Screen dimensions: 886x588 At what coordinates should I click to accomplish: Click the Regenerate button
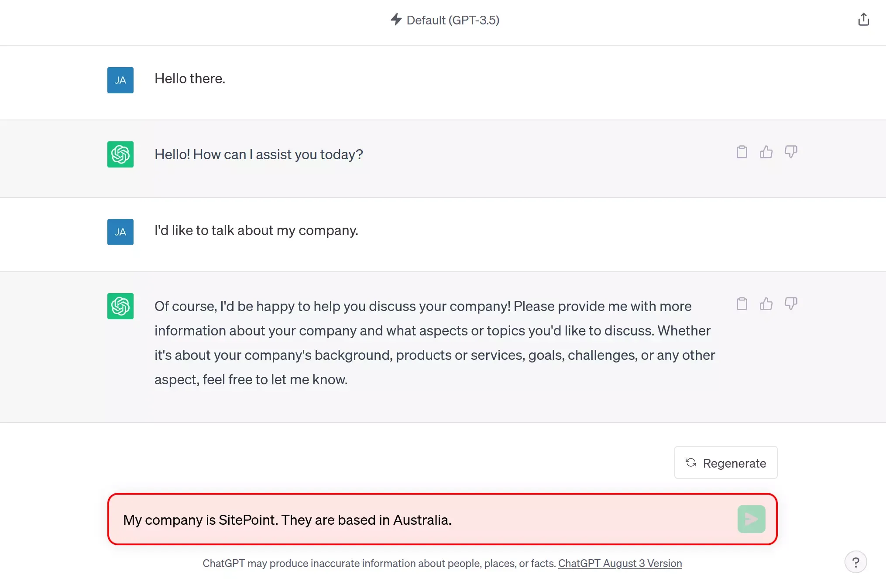point(725,463)
